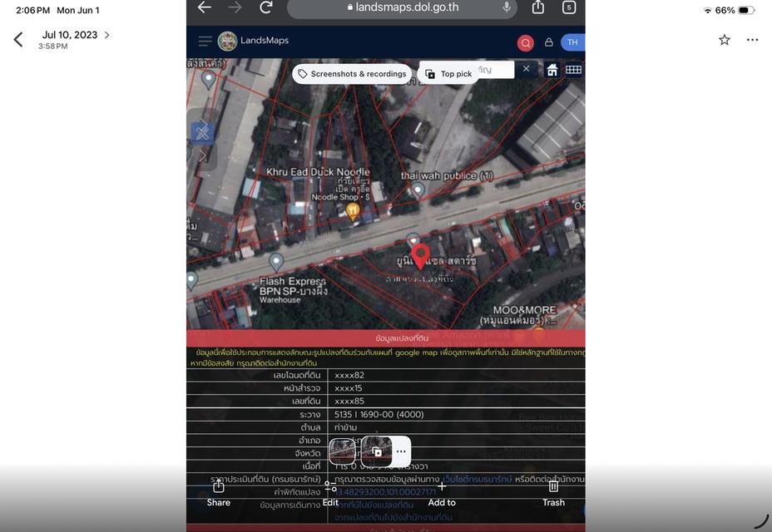Clear the map search with the X
Viewport: 772px width, 532px height.
(x=526, y=69)
